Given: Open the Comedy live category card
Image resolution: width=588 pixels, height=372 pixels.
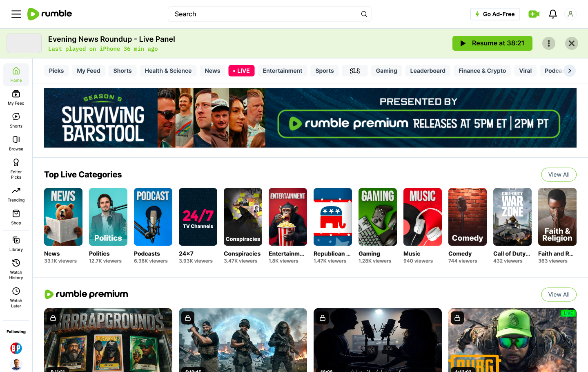Looking at the screenshot, I should click(x=468, y=217).
